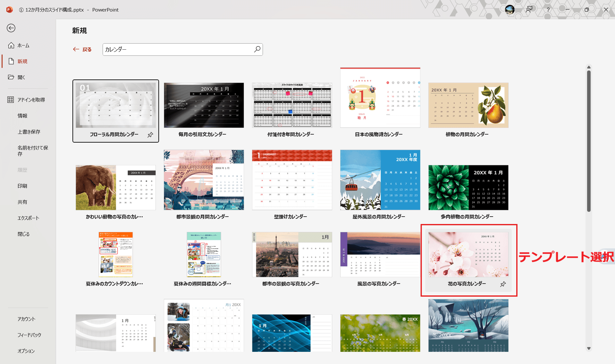Pin the フローラル月間カレンダー template
The image size is (615, 364).
[150, 135]
